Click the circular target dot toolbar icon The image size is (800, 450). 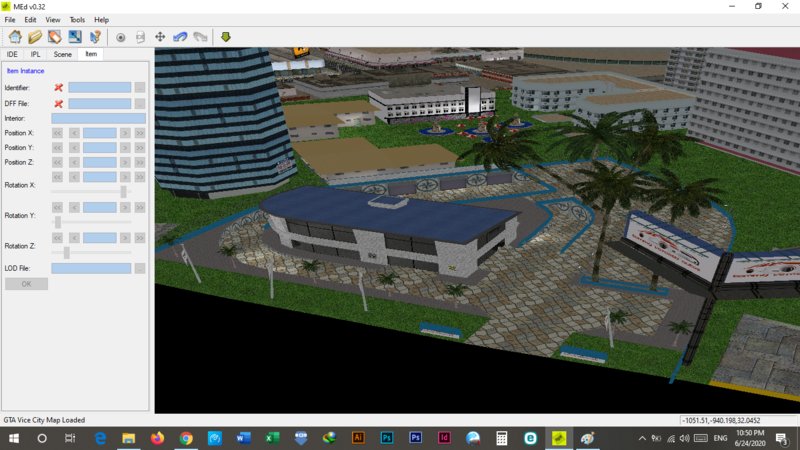click(x=120, y=37)
